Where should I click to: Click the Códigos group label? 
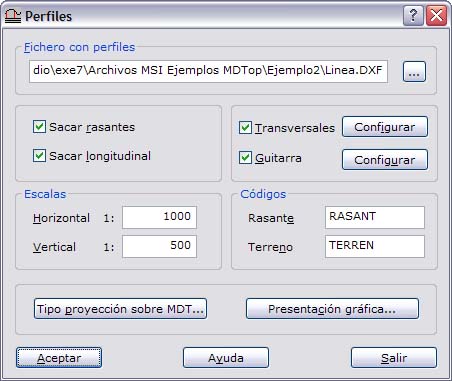coord(263,194)
